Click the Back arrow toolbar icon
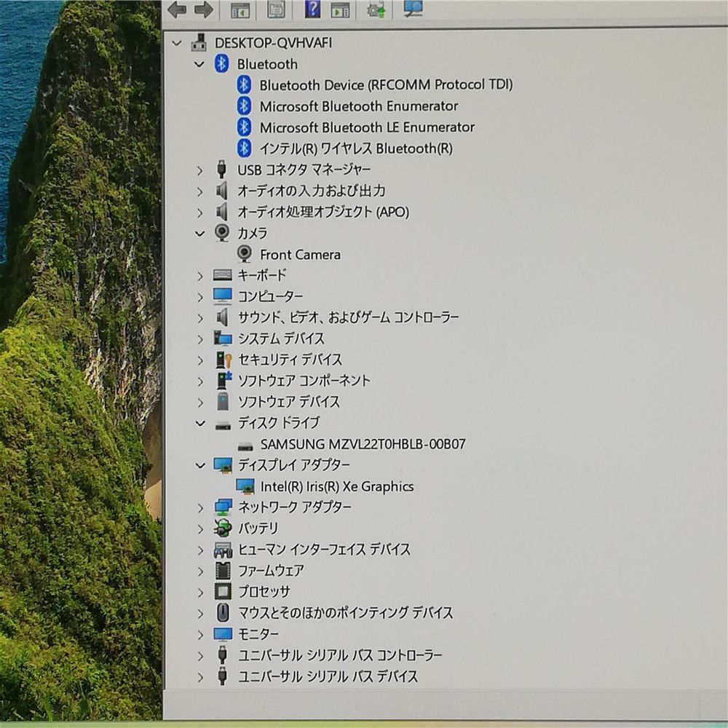Viewport: 728px width, 728px height. tap(177, 9)
